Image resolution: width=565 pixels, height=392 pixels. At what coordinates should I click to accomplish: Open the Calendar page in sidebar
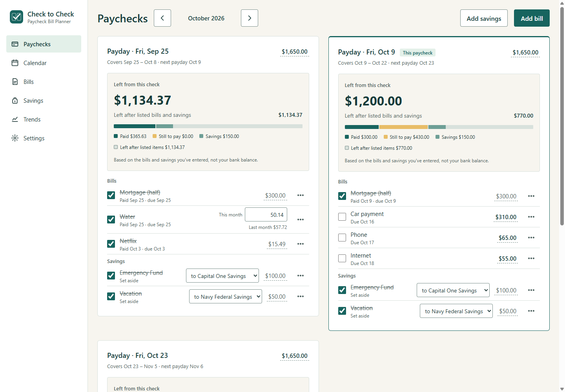coord(44,63)
